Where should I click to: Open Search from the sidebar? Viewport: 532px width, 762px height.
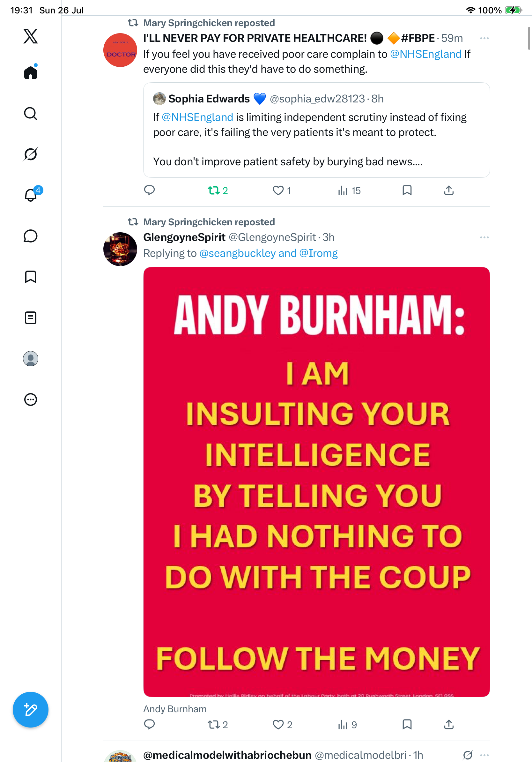pos(31,114)
